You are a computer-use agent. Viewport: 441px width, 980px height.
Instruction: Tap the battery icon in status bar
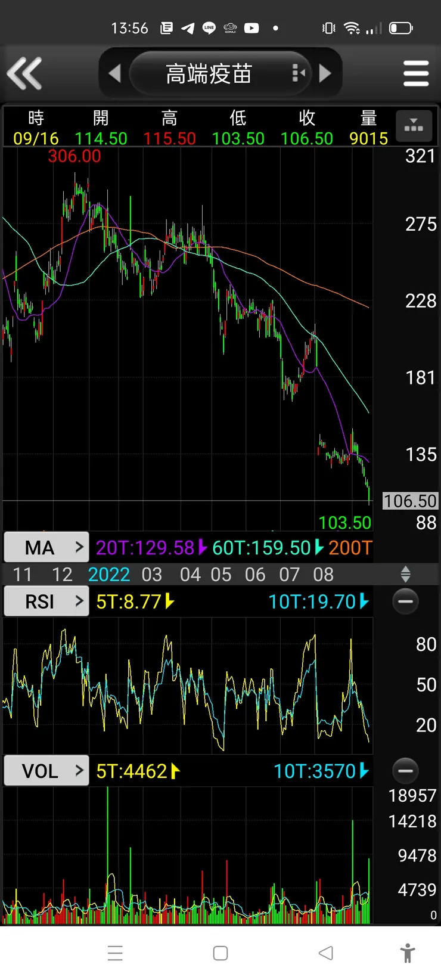click(x=401, y=28)
